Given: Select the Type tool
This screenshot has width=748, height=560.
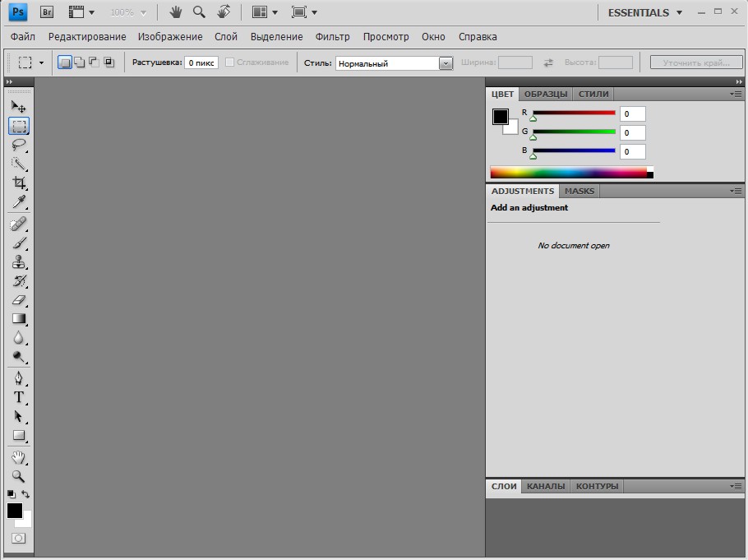Looking at the screenshot, I should click(19, 398).
